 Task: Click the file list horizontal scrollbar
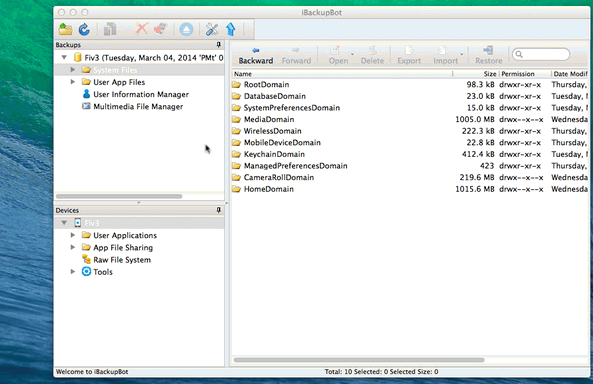(x=359, y=360)
